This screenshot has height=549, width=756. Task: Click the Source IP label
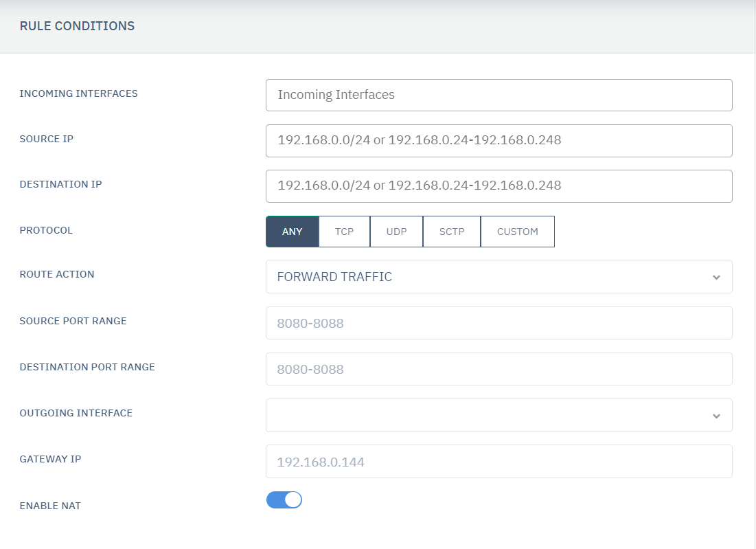(x=46, y=139)
